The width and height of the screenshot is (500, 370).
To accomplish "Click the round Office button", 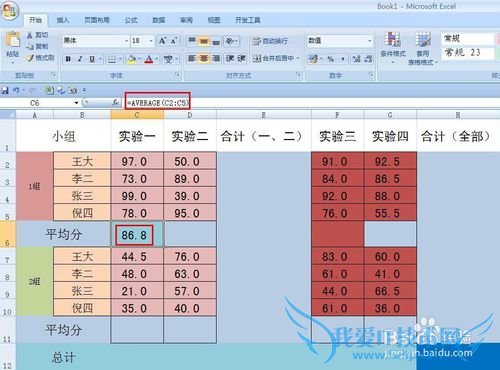I will click(x=9, y=11).
